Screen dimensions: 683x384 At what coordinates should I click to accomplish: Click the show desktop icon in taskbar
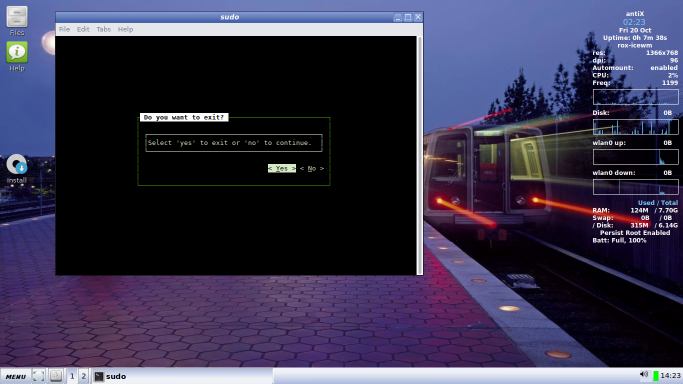pyautogui.click(x=38, y=376)
